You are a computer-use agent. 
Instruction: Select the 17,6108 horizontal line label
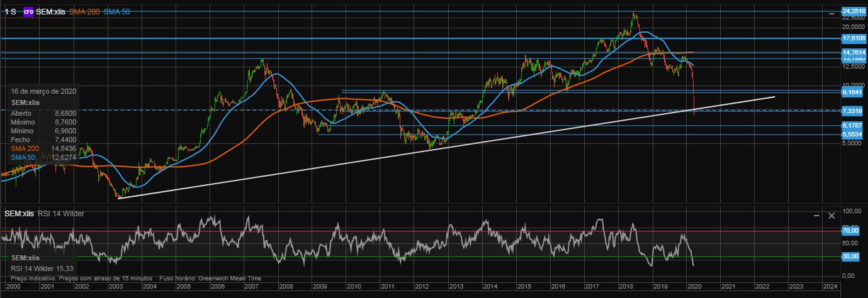854,38
